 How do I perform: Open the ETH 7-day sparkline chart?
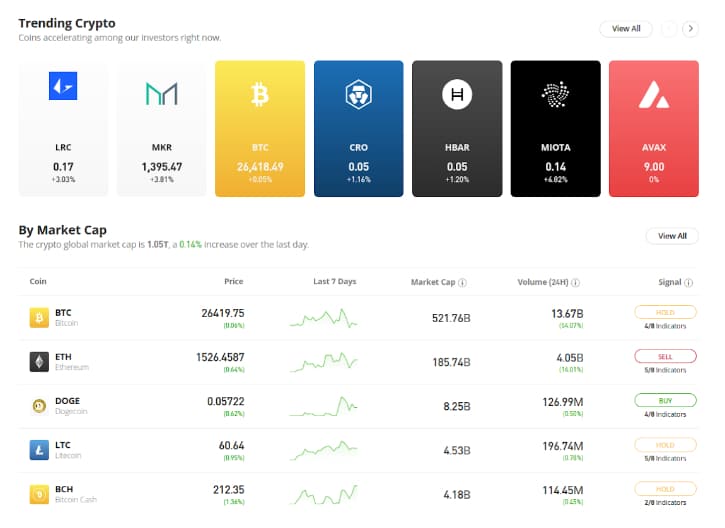[323, 362]
